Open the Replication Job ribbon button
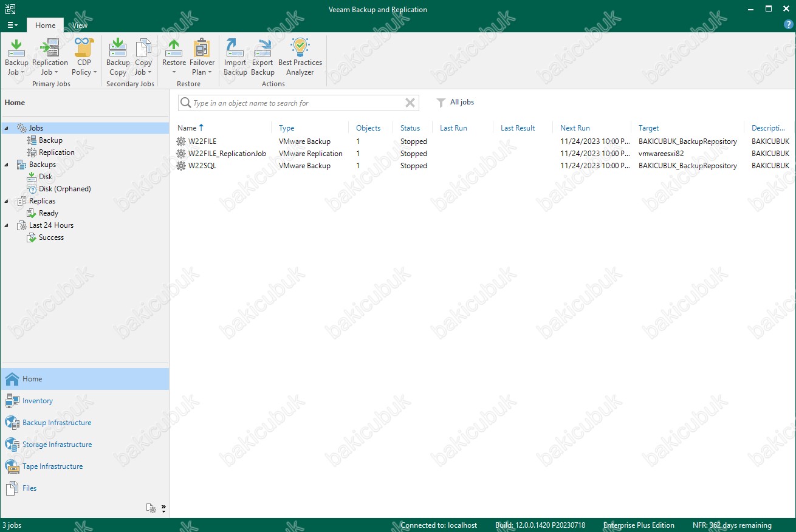 click(50, 56)
